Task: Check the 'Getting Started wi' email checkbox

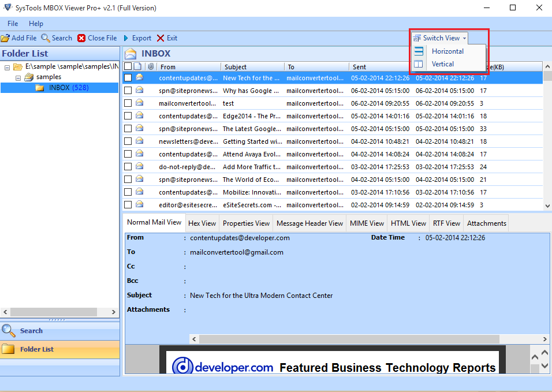Action: click(x=128, y=141)
